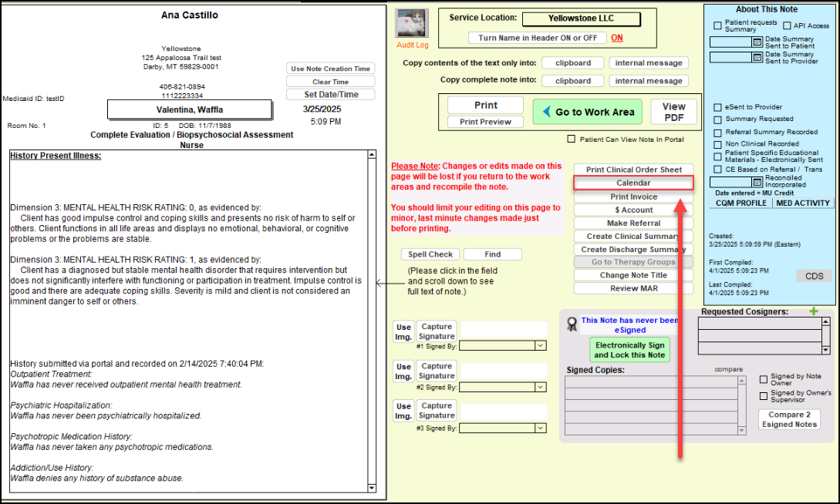Check the eSent to Provider box
Screen dimensions: 840x504
pyautogui.click(x=718, y=108)
